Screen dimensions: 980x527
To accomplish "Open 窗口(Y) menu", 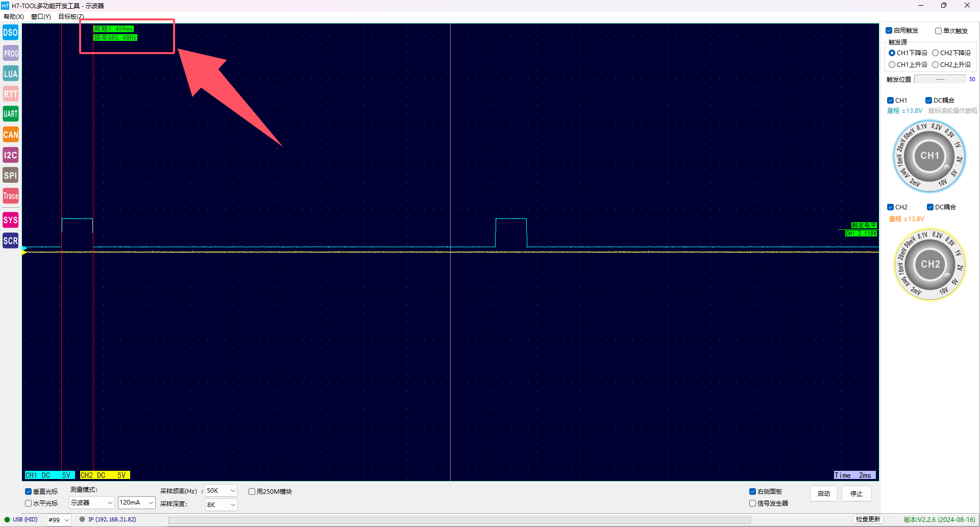I will (x=41, y=17).
